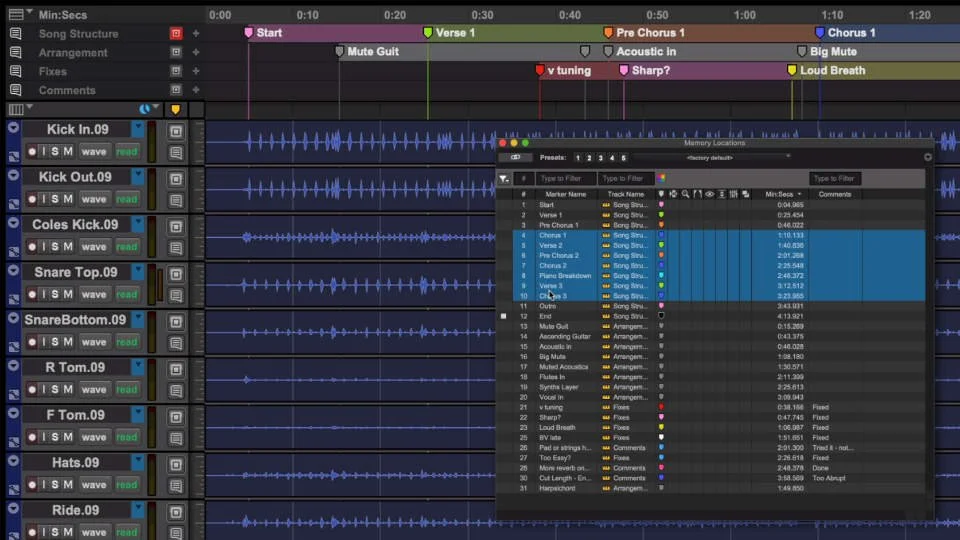Toggle the Arrangement ruler target button
960x540 pixels.
[x=176, y=52]
